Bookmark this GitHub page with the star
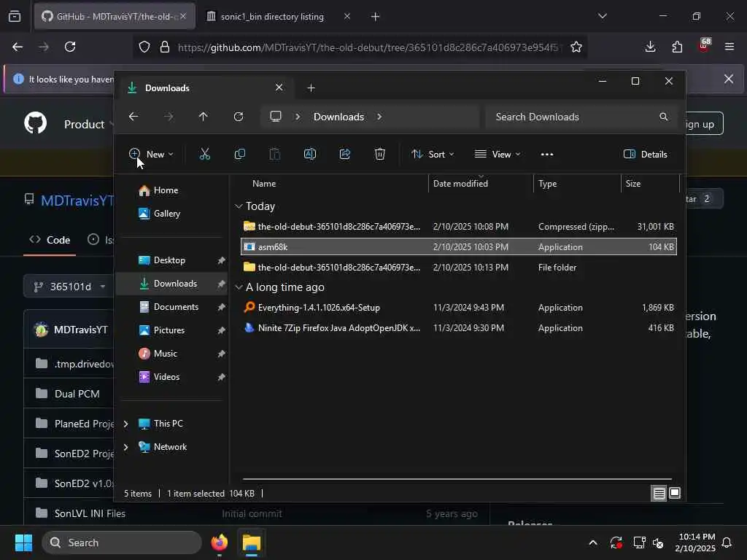Viewport: 747px width, 560px height. [576, 47]
